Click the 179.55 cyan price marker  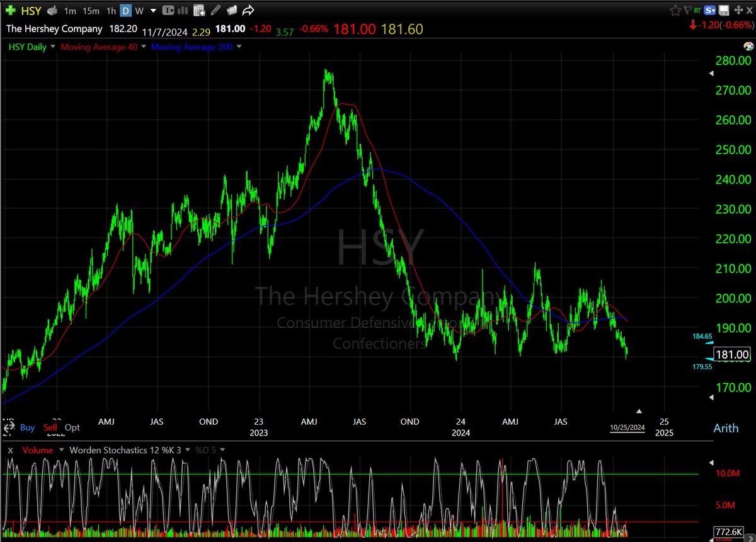coord(704,366)
